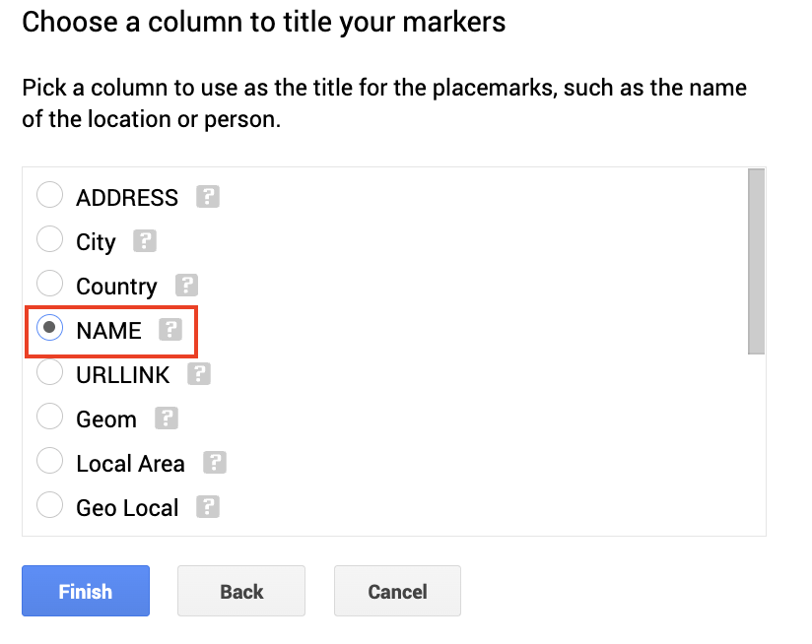Select the ADDRESS radio button
This screenshot has height=644, width=812.
click(49, 195)
